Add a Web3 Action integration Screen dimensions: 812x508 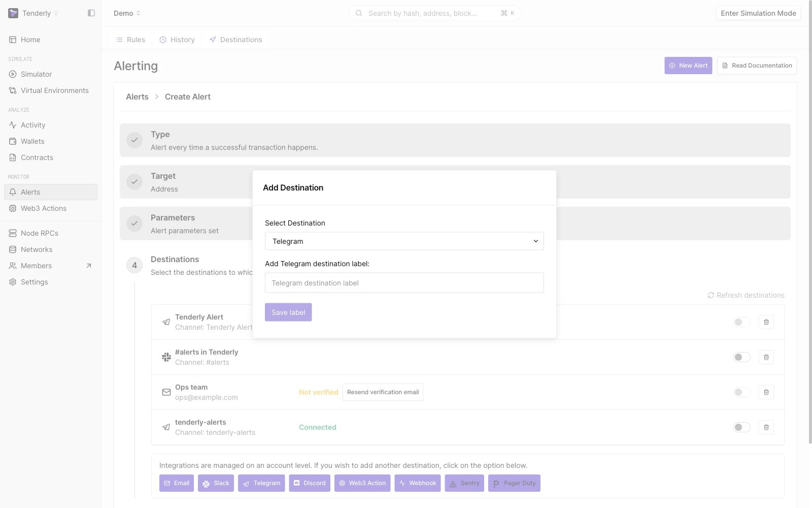point(362,483)
